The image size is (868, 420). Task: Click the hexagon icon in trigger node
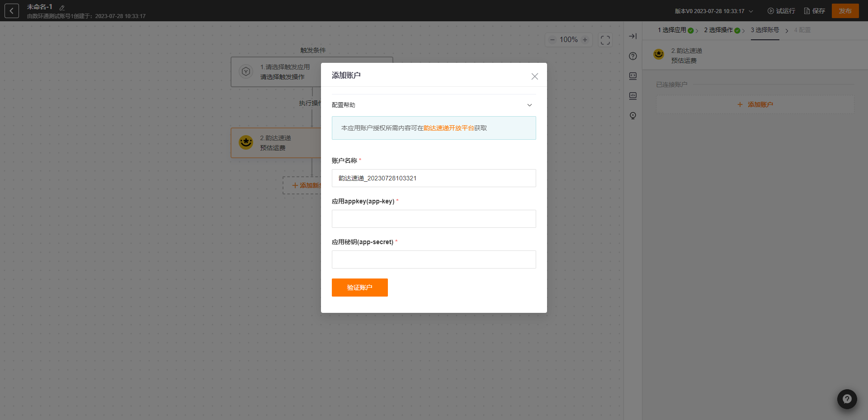[x=246, y=71]
